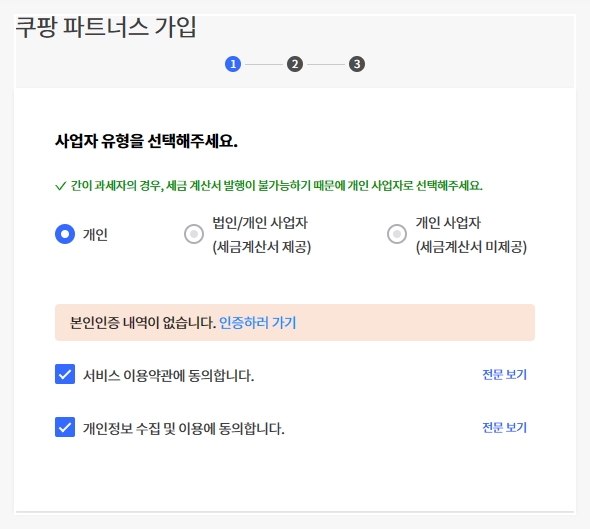Select the 개인 radio button
The width and height of the screenshot is (590, 529).
tap(65, 234)
